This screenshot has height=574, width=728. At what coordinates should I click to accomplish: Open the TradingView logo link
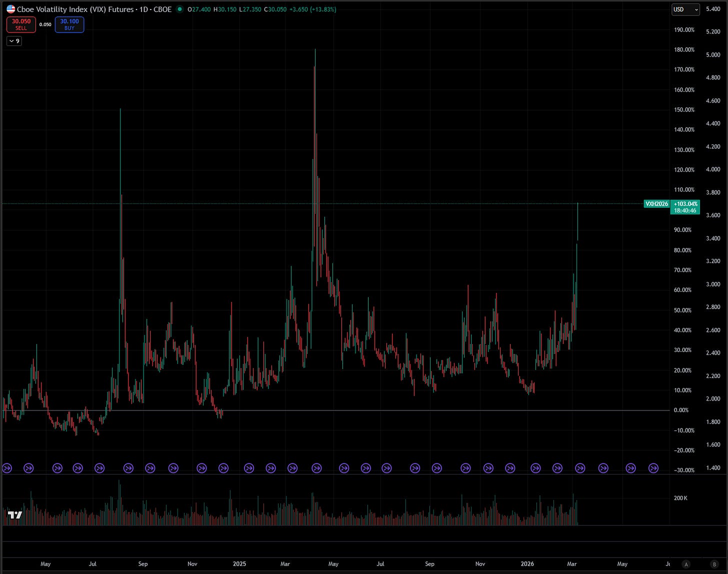(x=15, y=515)
